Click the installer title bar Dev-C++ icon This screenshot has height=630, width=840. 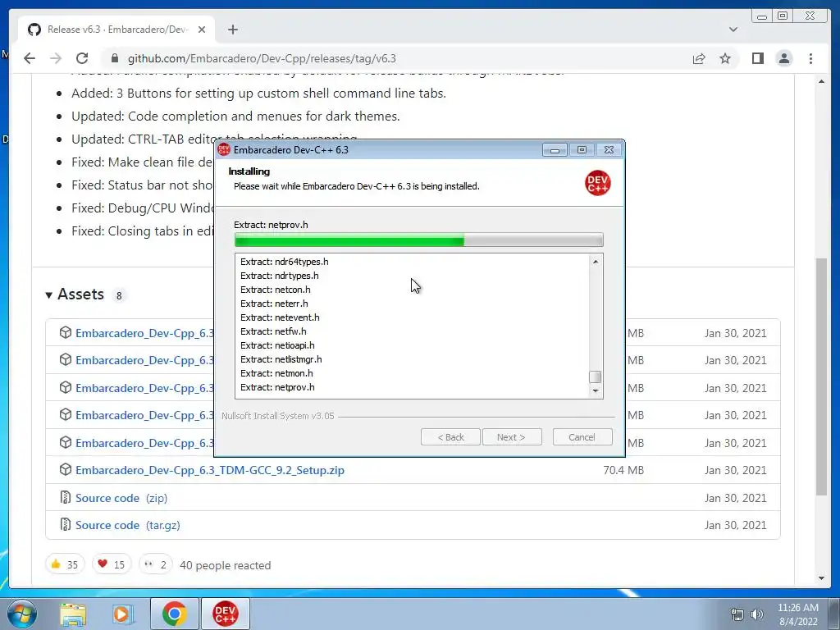224,149
